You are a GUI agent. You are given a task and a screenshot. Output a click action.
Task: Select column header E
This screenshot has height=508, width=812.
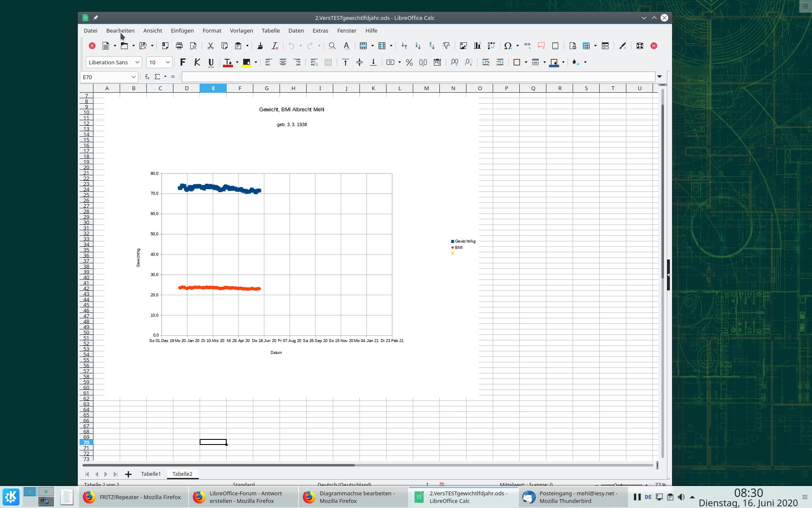[213, 88]
